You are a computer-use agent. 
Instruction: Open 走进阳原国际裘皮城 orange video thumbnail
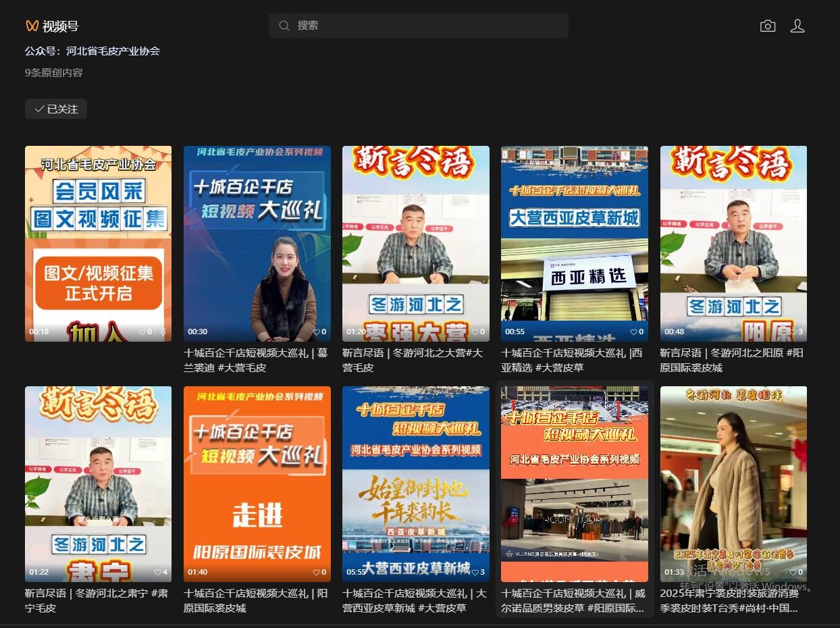[x=257, y=483]
